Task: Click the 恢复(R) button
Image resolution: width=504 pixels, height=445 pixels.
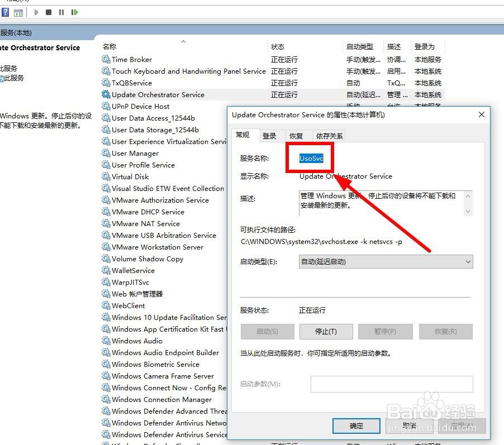Action: tap(445, 331)
